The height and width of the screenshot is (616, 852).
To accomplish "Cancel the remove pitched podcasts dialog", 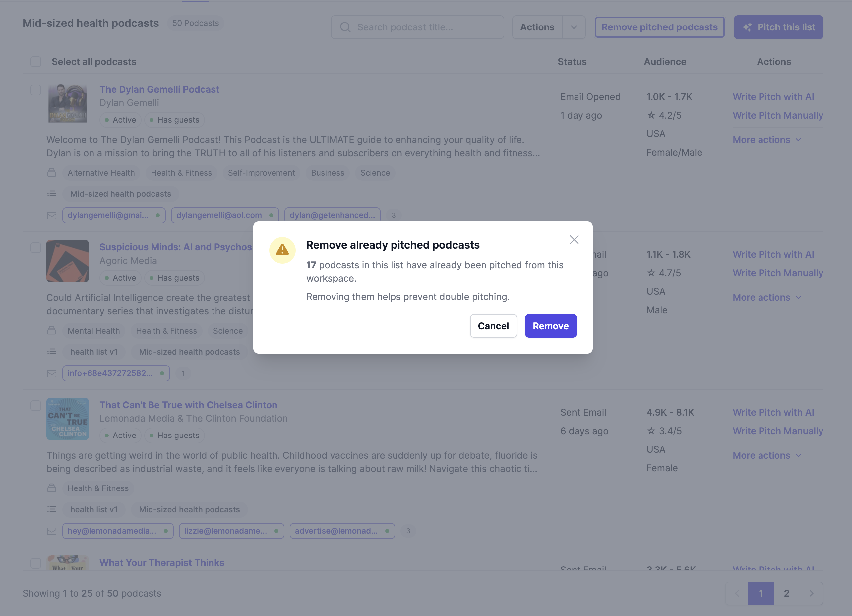I will pyautogui.click(x=493, y=326).
